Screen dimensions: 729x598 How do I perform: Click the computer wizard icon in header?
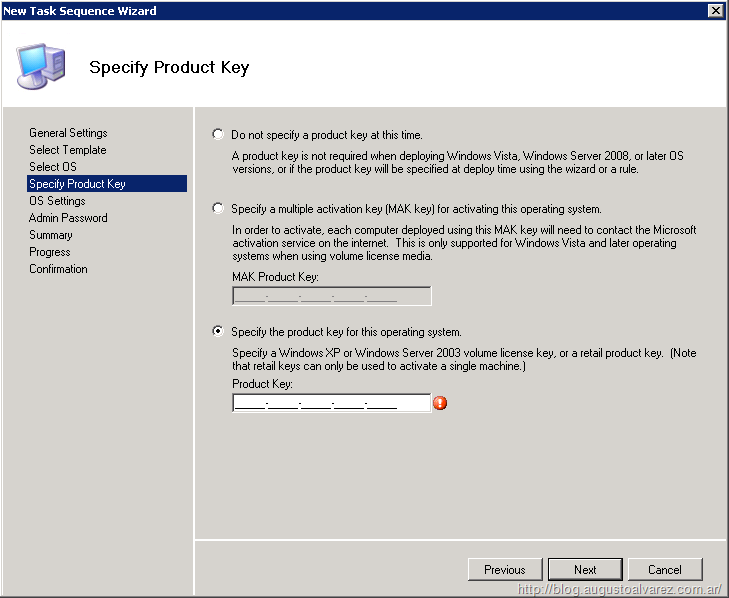42,66
